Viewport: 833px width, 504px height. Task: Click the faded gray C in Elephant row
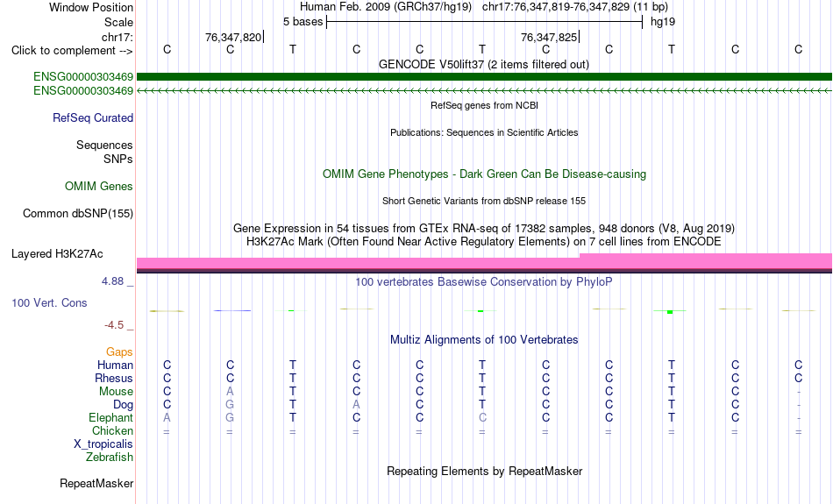482,417
